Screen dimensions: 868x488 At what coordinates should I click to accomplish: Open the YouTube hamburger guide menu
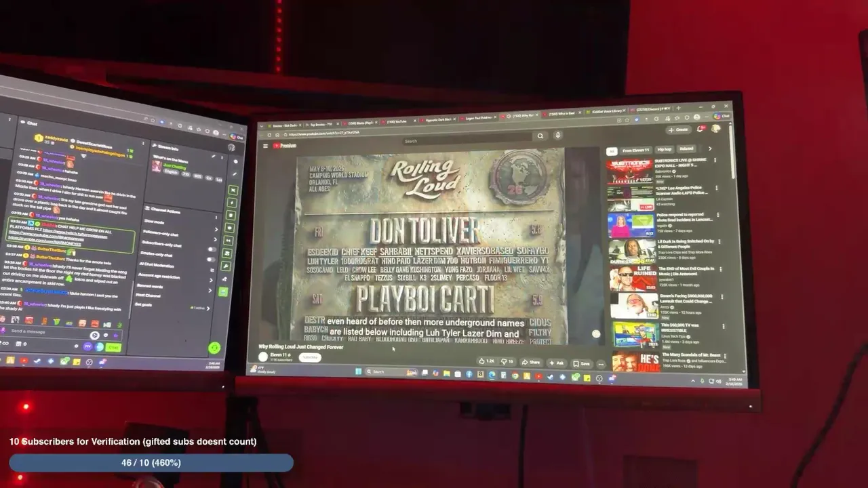[x=265, y=146]
